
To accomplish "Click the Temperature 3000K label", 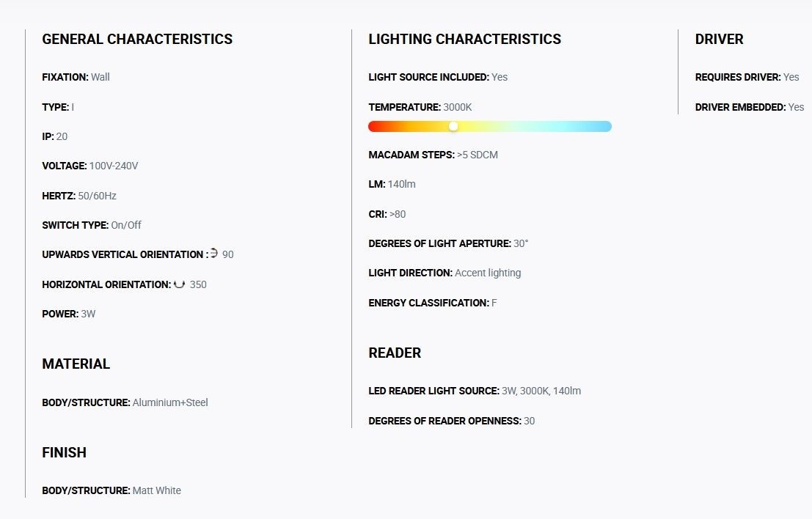I will pos(420,107).
